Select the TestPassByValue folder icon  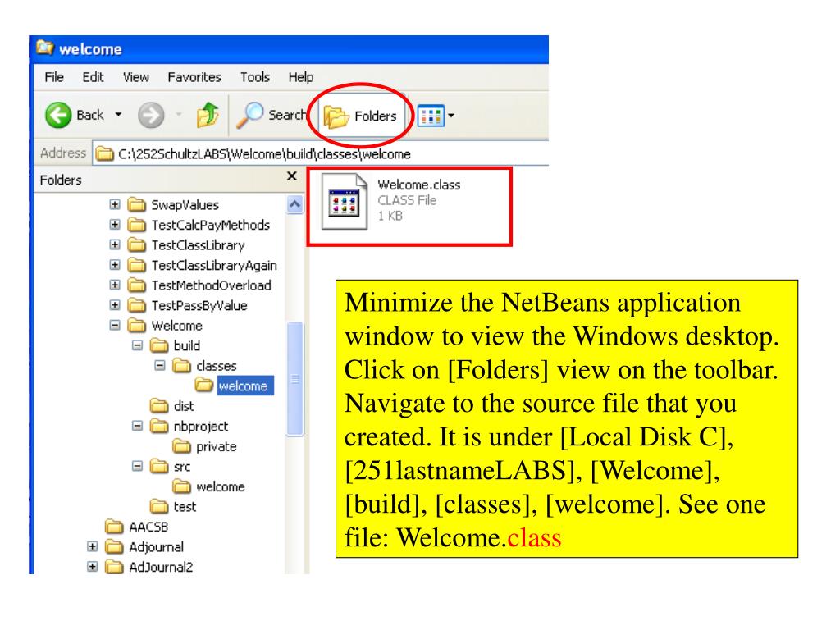click(x=137, y=305)
